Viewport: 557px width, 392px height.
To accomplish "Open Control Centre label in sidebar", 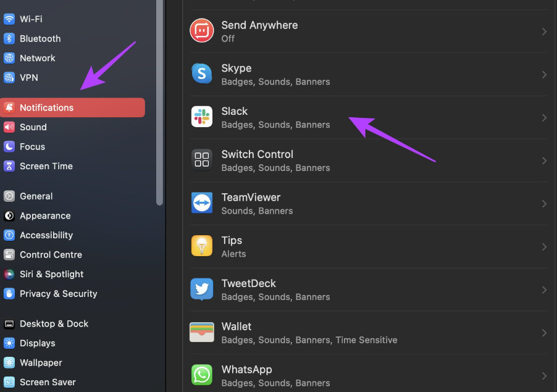I will coord(51,254).
